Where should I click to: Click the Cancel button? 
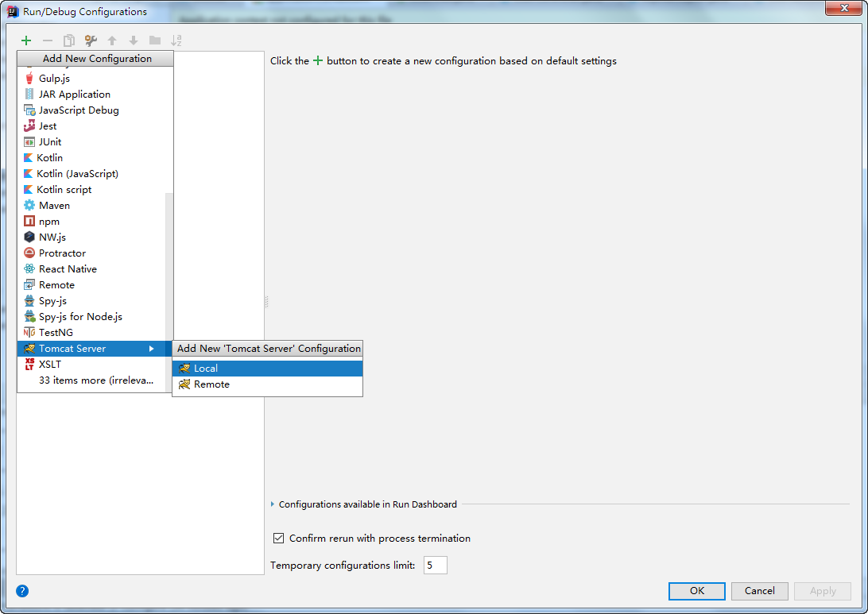tap(760, 591)
